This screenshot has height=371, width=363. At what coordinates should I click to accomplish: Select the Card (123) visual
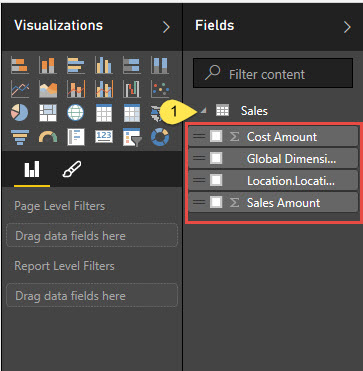104,137
